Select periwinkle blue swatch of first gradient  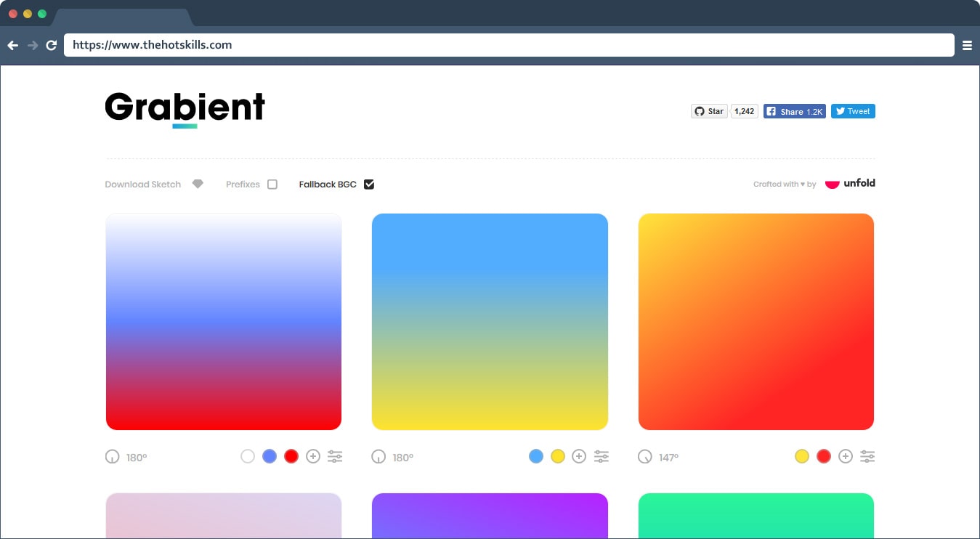tap(270, 456)
